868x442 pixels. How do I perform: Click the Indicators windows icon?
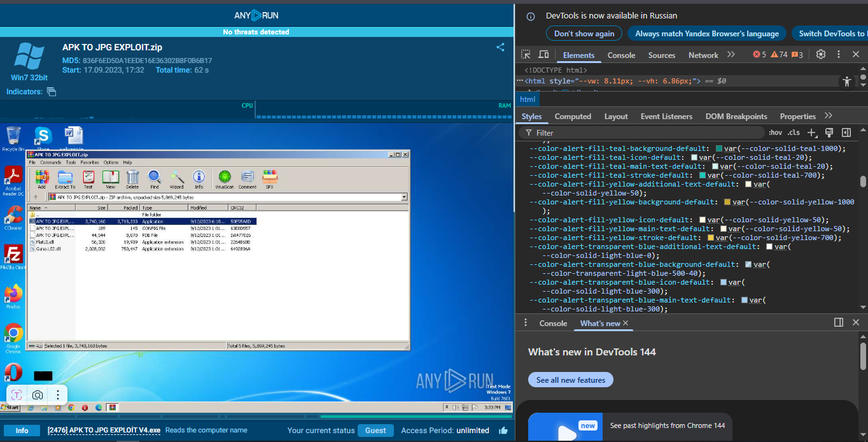pyautogui.click(x=52, y=92)
